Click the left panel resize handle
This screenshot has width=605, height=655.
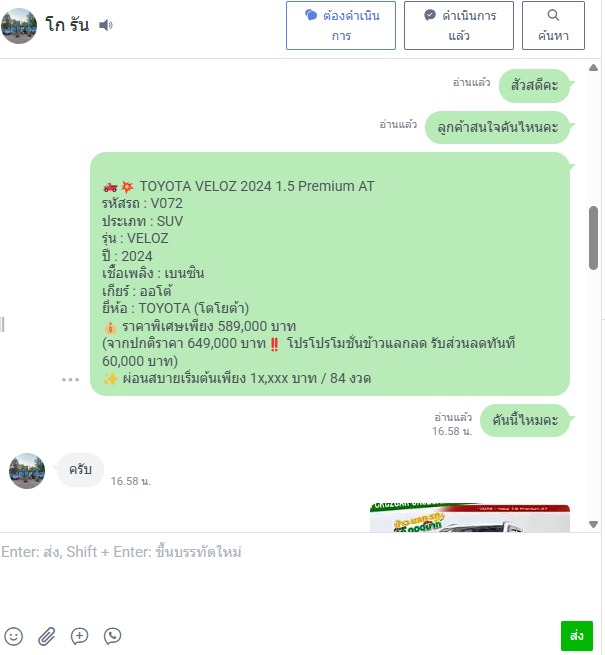pos(3,324)
